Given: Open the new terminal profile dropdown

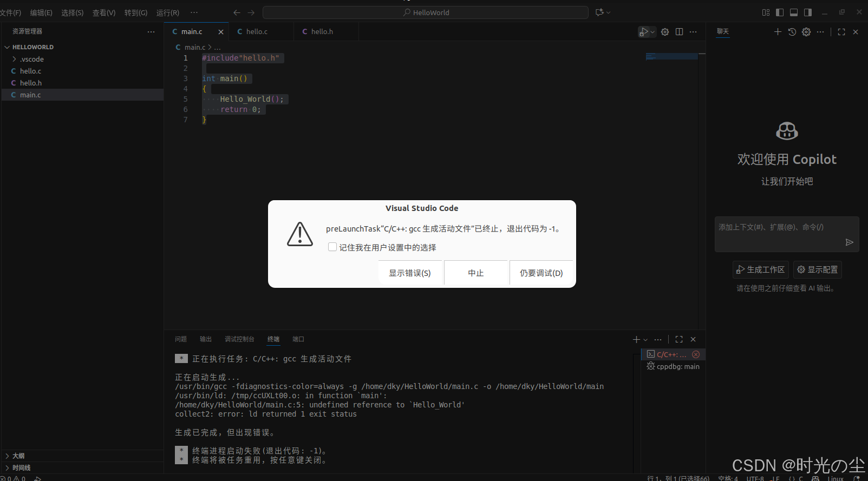Looking at the screenshot, I should 645,340.
